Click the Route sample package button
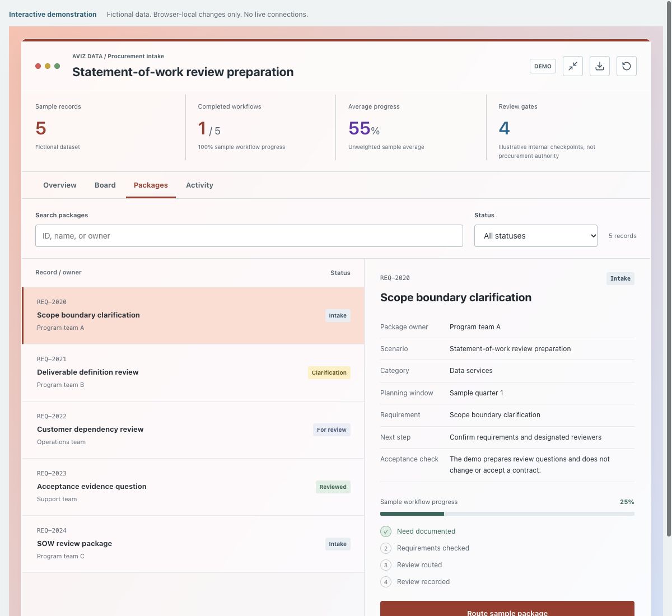Viewport: 672px width, 616px height. point(507,609)
